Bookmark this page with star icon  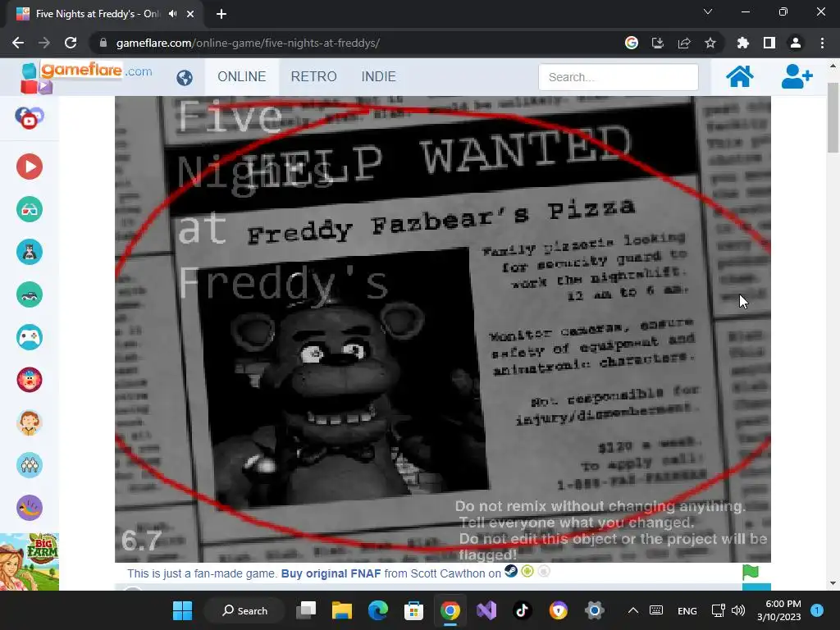point(710,43)
